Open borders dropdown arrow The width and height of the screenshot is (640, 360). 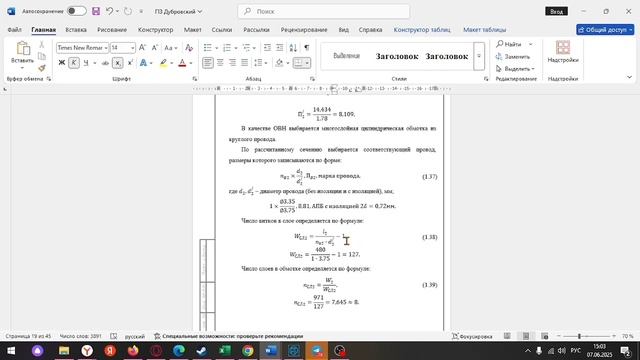pos(307,63)
